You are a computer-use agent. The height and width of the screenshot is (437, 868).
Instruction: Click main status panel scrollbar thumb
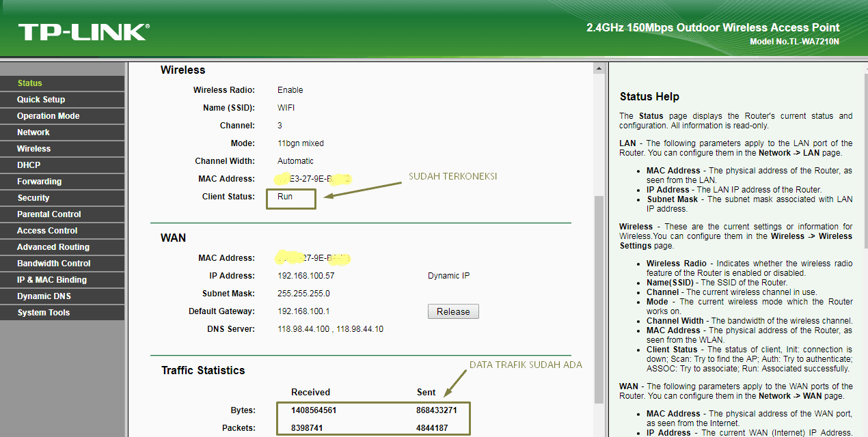[x=599, y=300]
